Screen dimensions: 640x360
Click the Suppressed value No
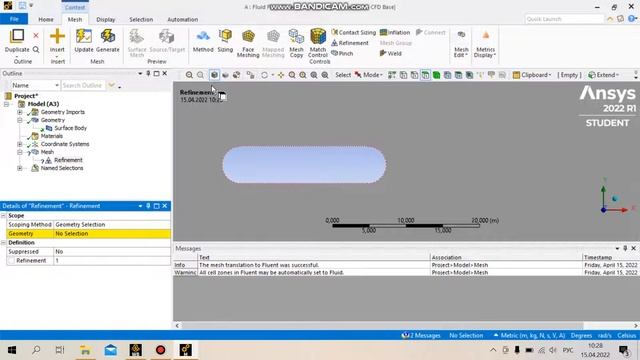[112, 251]
